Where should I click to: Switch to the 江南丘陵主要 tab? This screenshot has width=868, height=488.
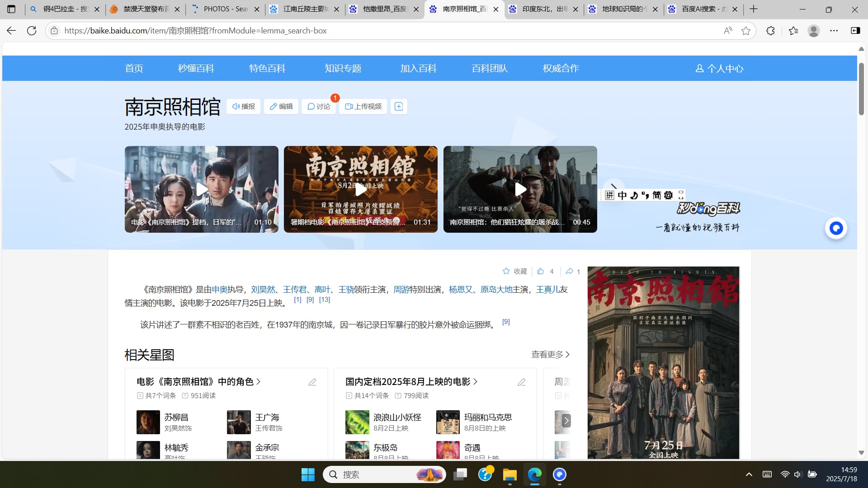(305, 9)
